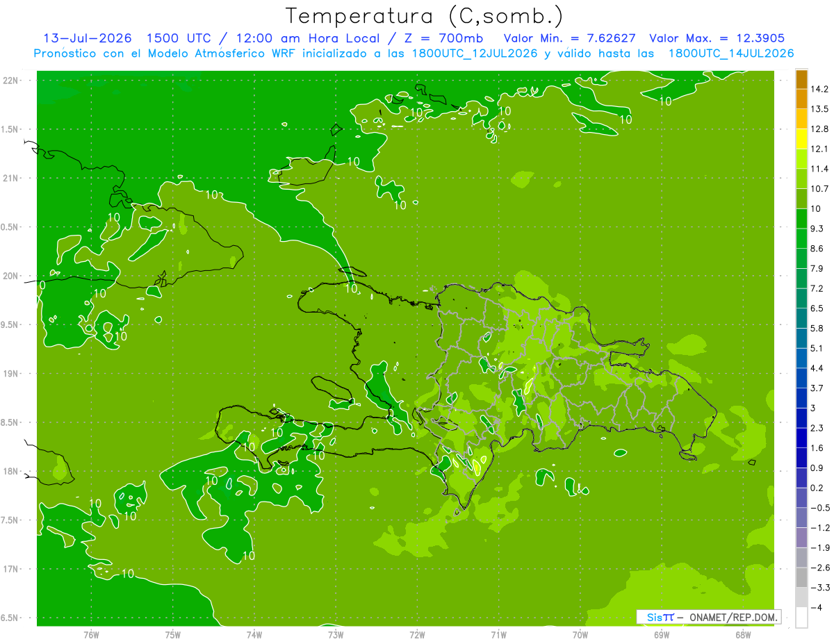Click the '6.5' color scale label

817,308
